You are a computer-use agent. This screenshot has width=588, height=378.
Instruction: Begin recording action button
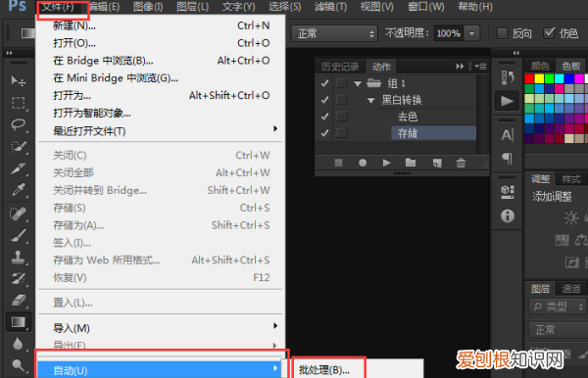tap(363, 163)
